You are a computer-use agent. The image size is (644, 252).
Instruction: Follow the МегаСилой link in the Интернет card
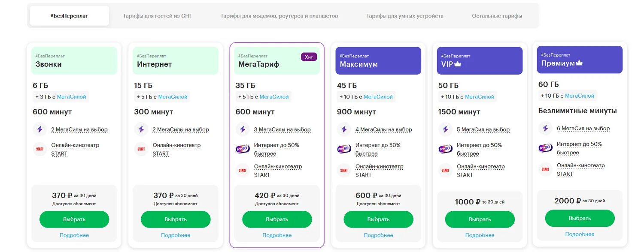click(173, 97)
